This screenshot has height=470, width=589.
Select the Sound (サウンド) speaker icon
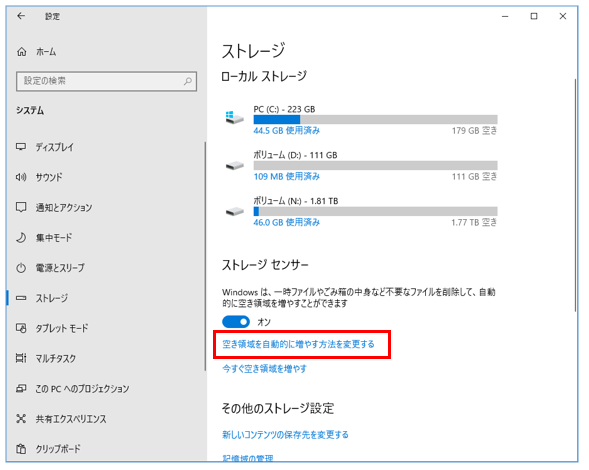(x=21, y=177)
